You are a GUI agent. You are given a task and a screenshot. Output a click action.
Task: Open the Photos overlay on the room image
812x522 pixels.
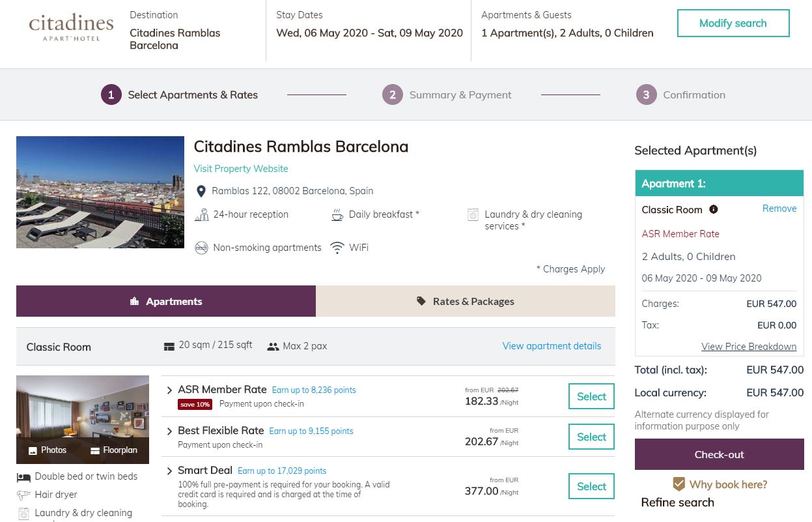[48, 450]
